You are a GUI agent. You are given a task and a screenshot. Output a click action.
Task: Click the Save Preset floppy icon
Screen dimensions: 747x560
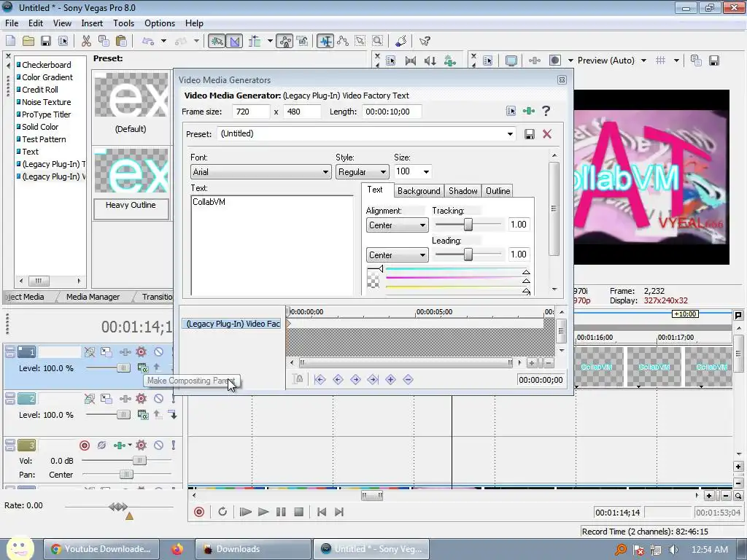(x=530, y=134)
